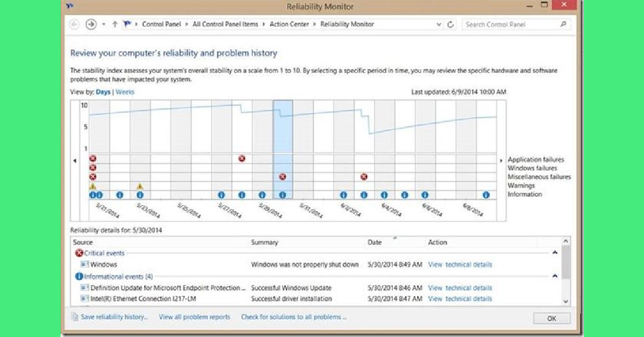Image resolution: width=644 pixels, height=337 pixels.
Task: Open the recent locations dropdown arrow
Action: point(104,24)
